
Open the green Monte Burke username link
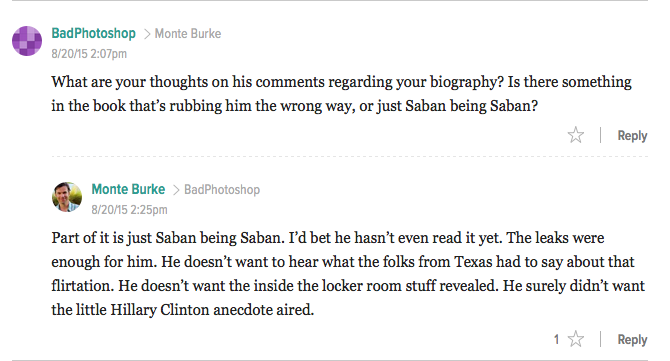(x=128, y=189)
